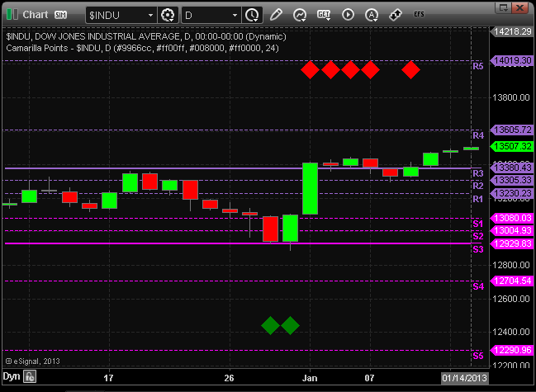Click the 12600.00 price axis label

pyautogui.click(x=511, y=299)
